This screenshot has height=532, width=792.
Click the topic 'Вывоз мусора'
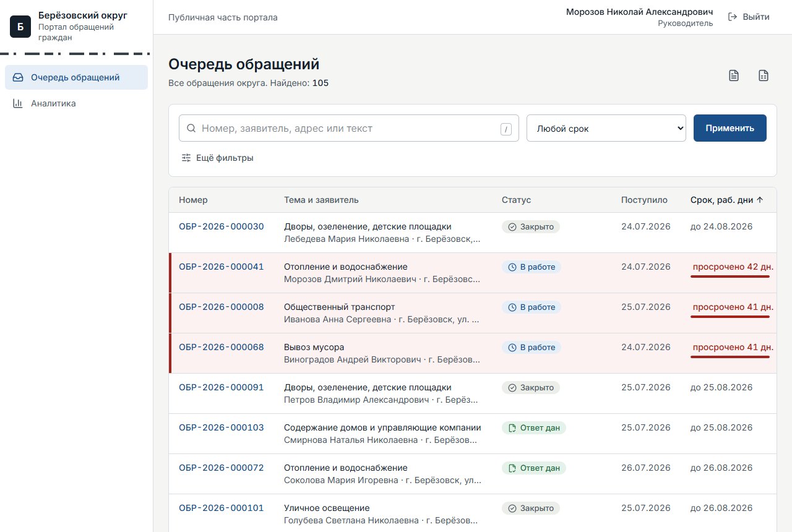[x=314, y=347]
